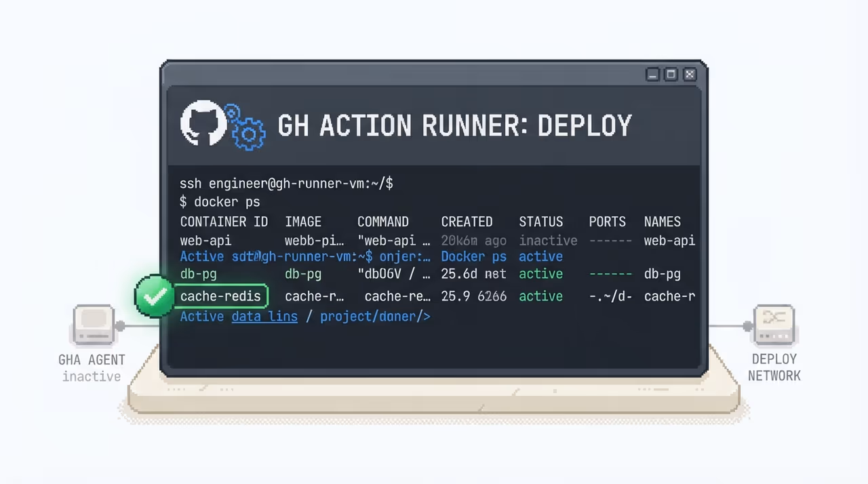Click the STATUS column header
868x484 pixels.
pyautogui.click(x=540, y=222)
